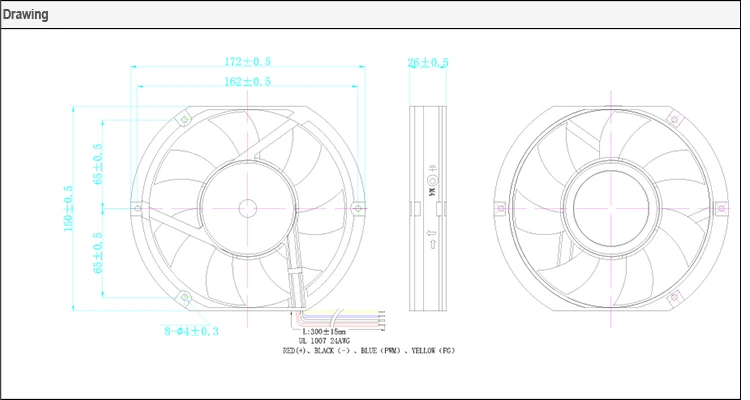750x400 pixels.
Task: Click the 8-Φ4±0.3 hole callout
Action: (191, 331)
